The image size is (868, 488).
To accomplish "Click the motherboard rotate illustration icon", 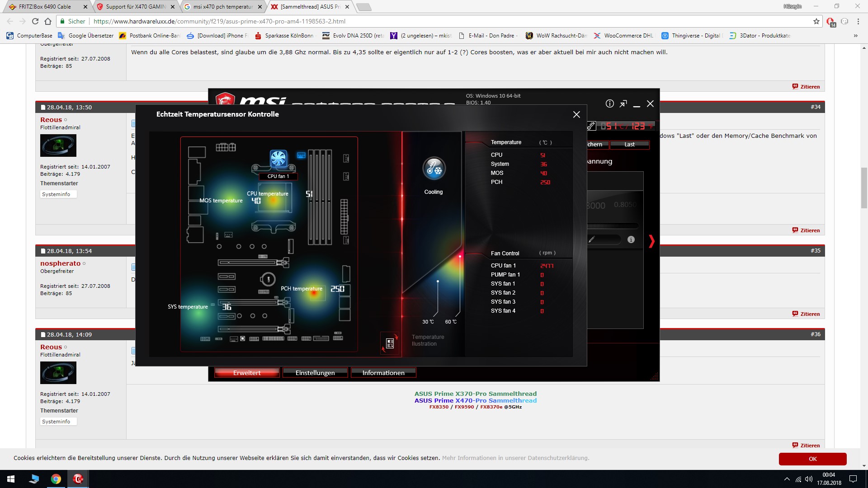I will point(390,343).
